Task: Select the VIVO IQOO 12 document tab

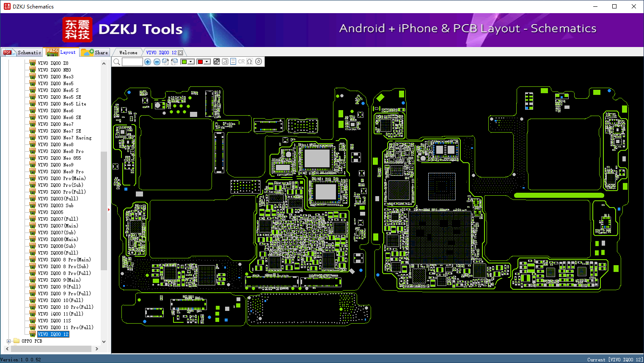Action: pos(161,53)
